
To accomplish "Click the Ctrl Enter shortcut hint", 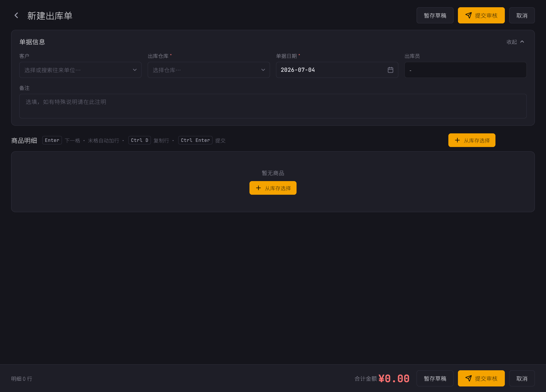I will pyautogui.click(x=195, y=140).
